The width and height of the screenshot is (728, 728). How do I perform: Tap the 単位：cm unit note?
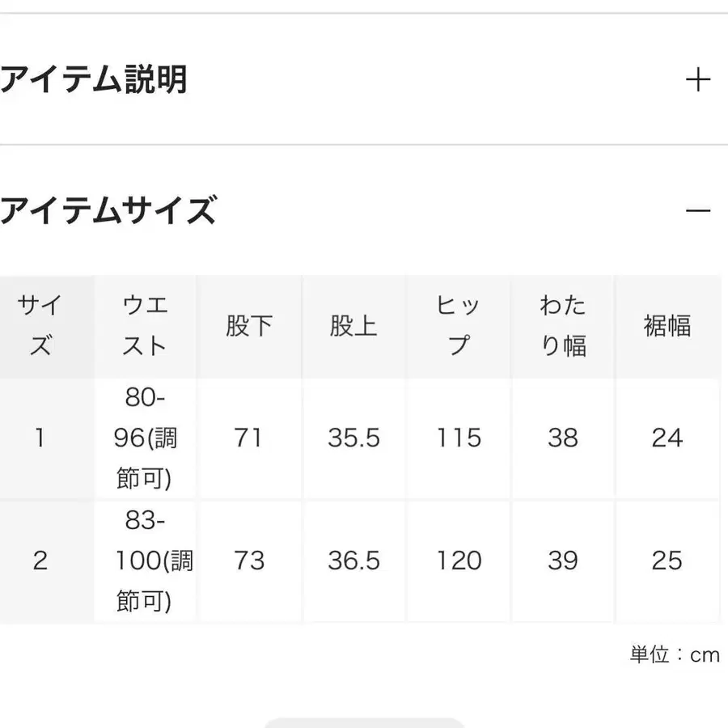(675, 654)
